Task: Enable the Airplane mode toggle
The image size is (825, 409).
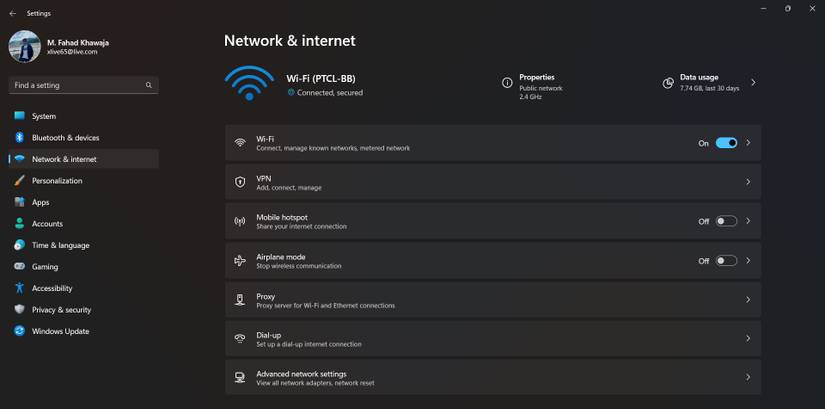Action: pos(726,261)
